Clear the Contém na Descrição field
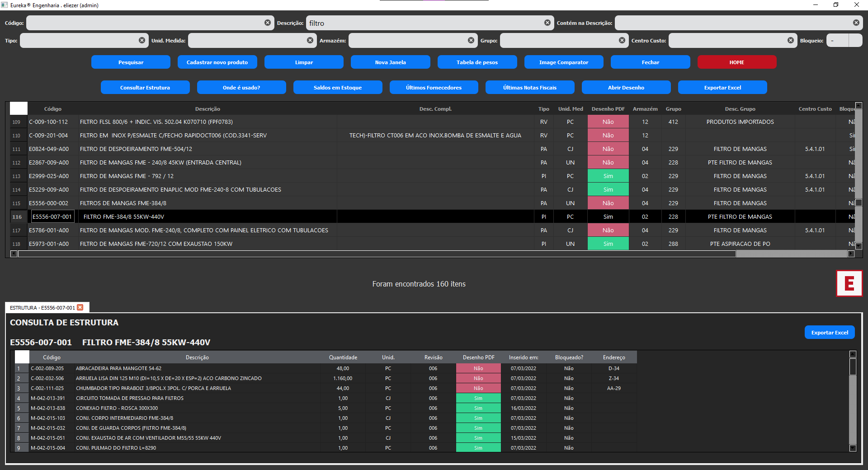The image size is (868, 470). coord(856,23)
